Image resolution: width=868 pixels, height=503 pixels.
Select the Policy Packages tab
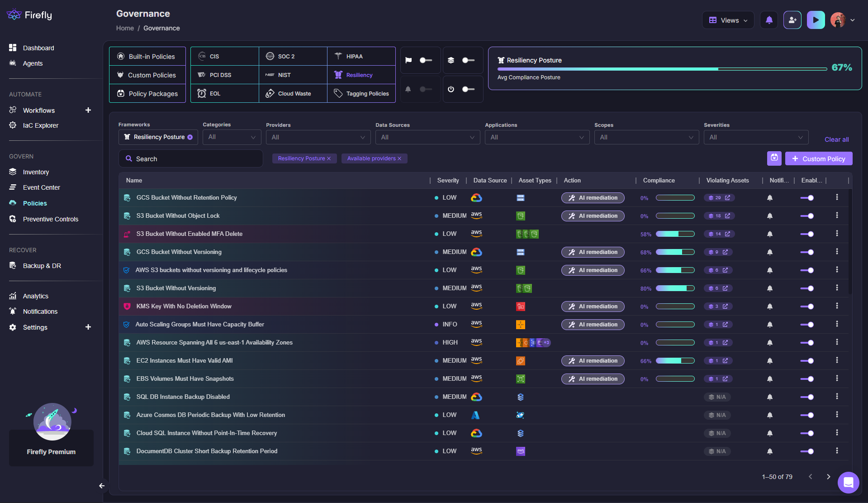point(147,93)
